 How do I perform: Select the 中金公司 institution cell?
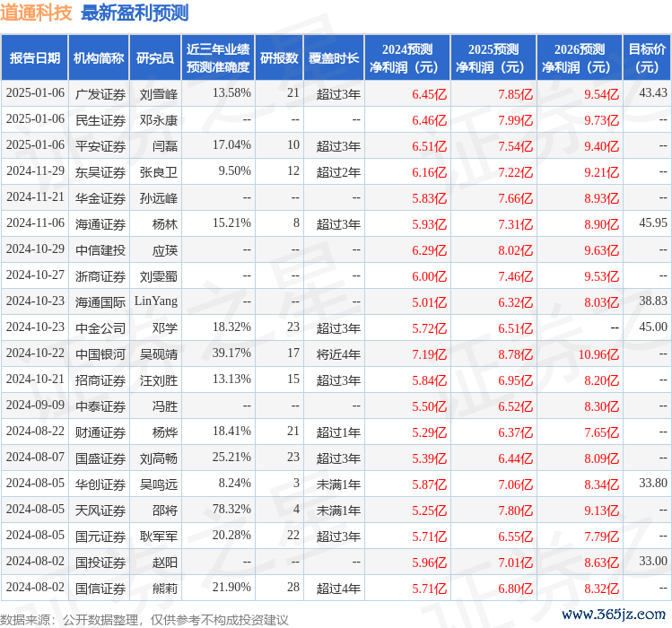click(100, 328)
